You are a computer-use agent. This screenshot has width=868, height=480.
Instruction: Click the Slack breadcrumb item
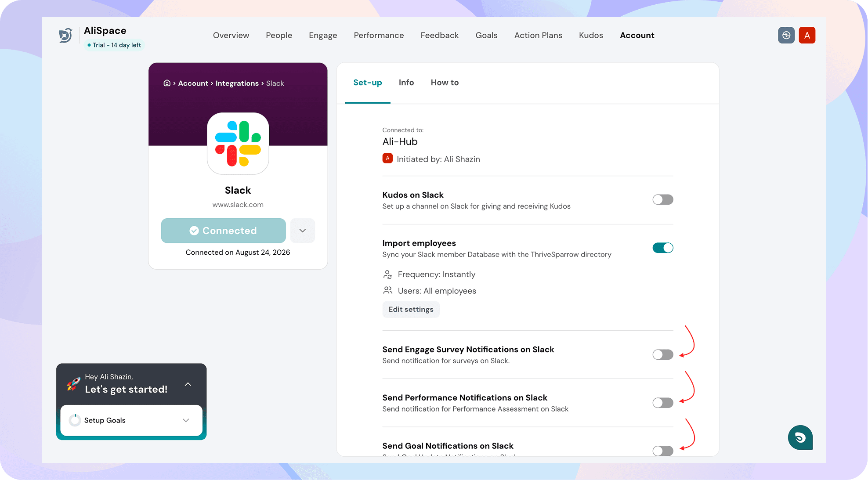(275, 83)
